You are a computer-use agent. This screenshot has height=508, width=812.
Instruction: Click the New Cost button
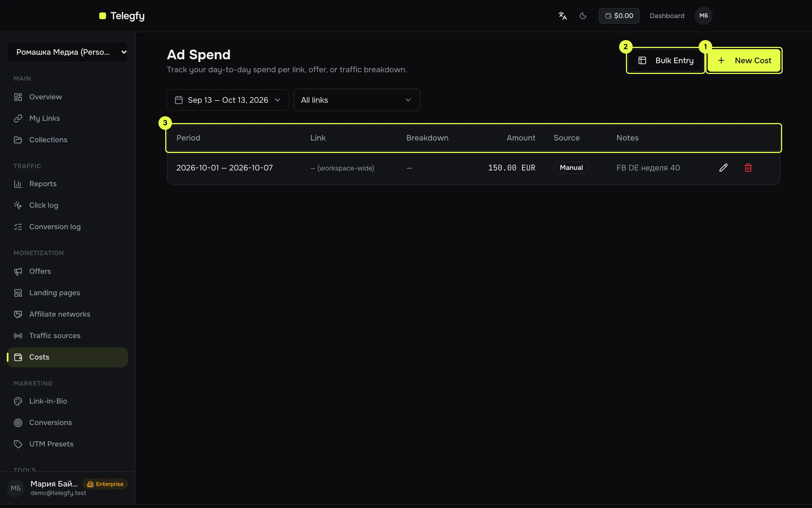click(744, 60)
